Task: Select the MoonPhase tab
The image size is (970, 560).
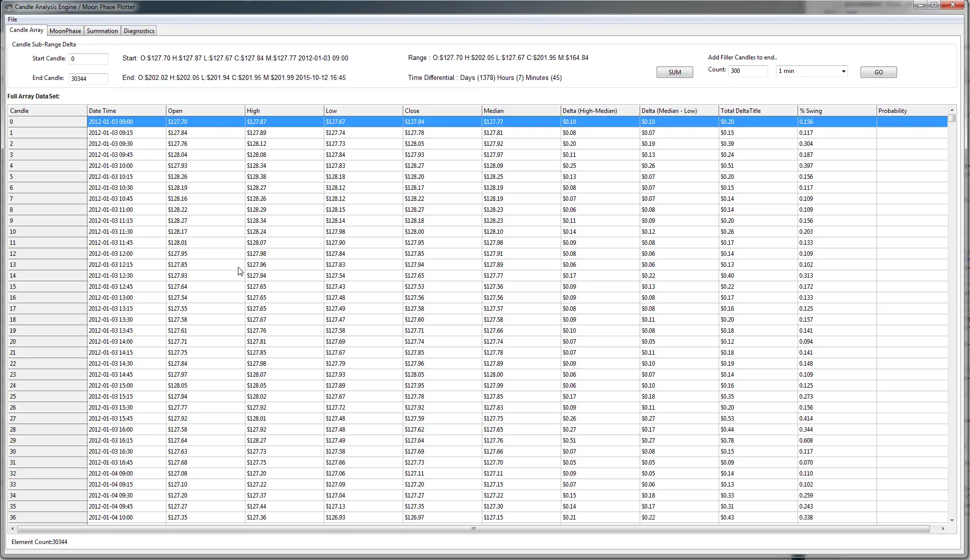Action: point(64,30)
